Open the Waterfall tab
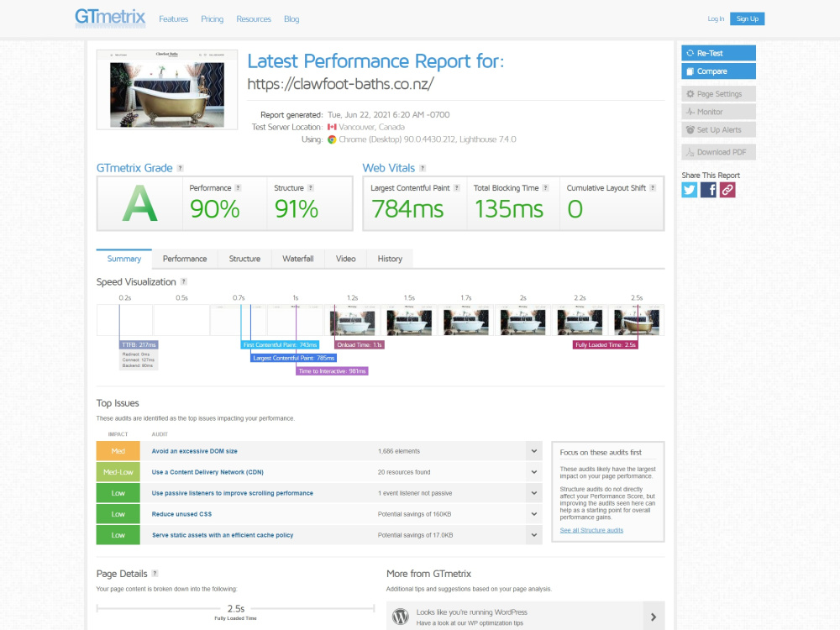 (298, 259)
